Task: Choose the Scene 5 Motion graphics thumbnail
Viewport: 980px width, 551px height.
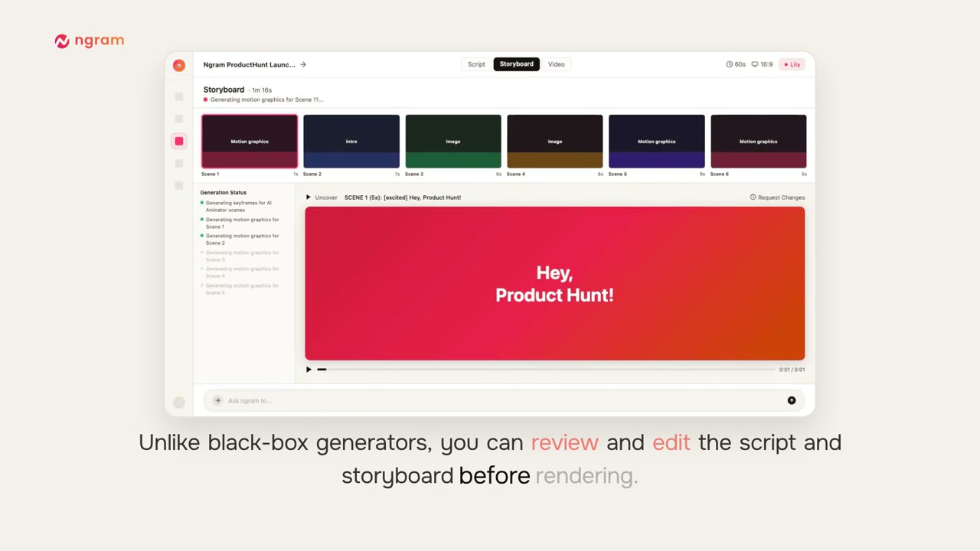Action: (657, 142)
